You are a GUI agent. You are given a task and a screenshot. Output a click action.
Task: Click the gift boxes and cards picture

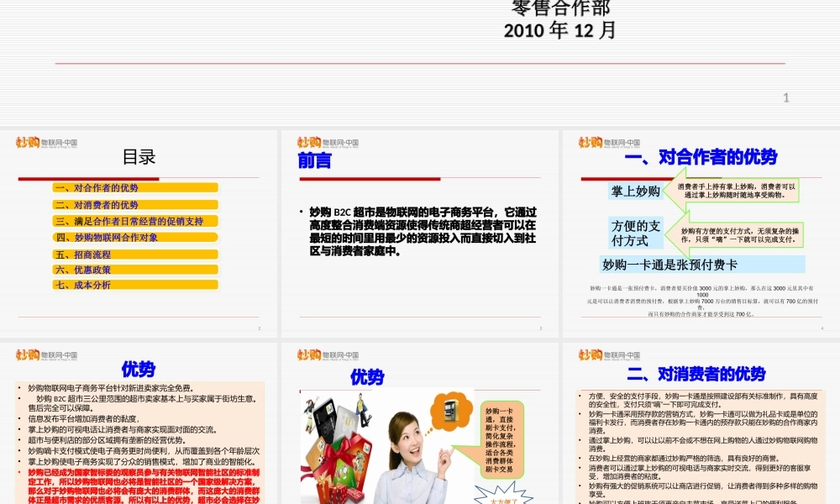click(x=336, y=449)
